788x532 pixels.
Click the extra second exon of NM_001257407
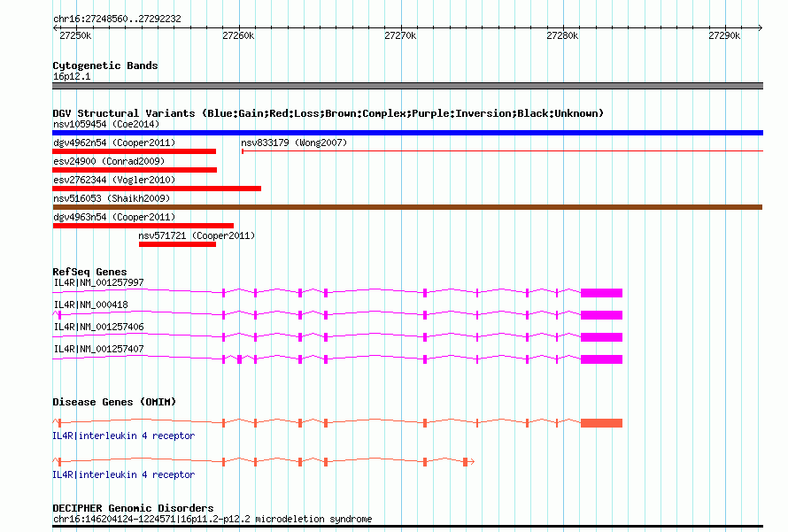click(x=240, y=359)
